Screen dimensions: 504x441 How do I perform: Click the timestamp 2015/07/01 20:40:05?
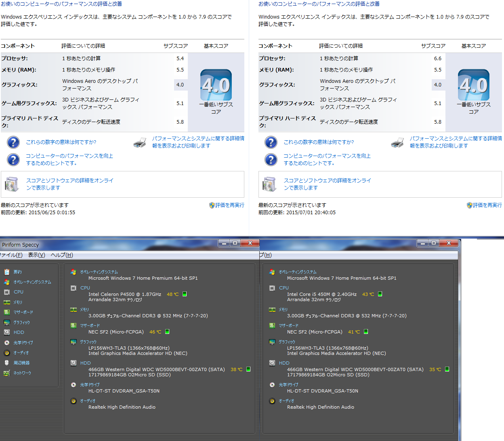[x=311, y=213]
